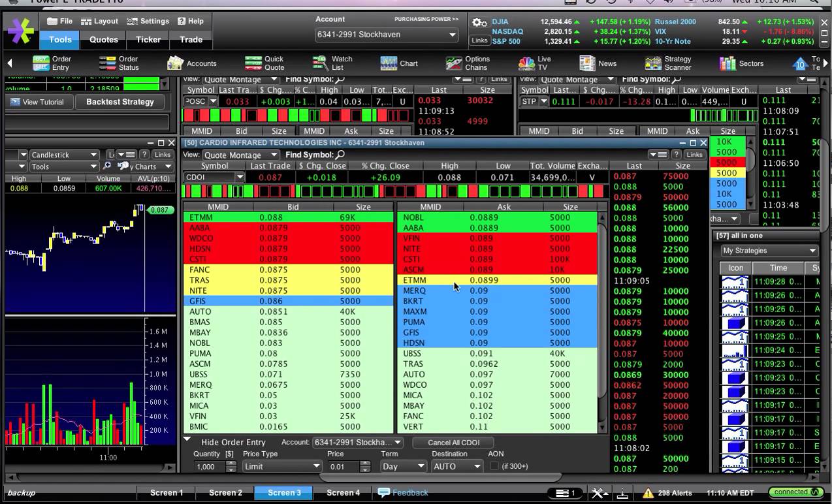Click the Order Status toolbar icon
The height and width of the screenshot is (504, 832).
tap(108, 63)
